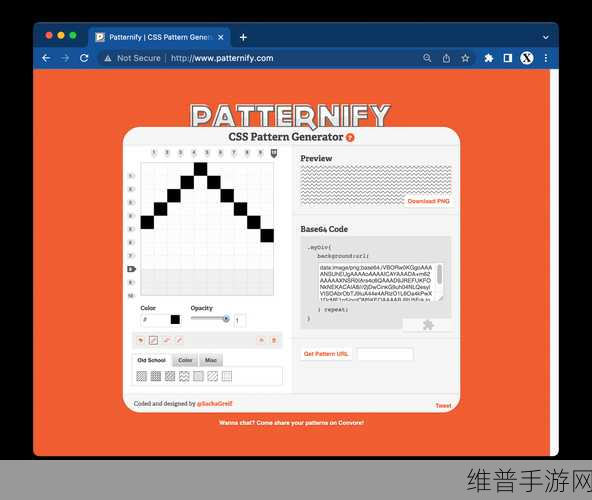Click the Download PNG link
592x500 pixels.
click(429, 201)
